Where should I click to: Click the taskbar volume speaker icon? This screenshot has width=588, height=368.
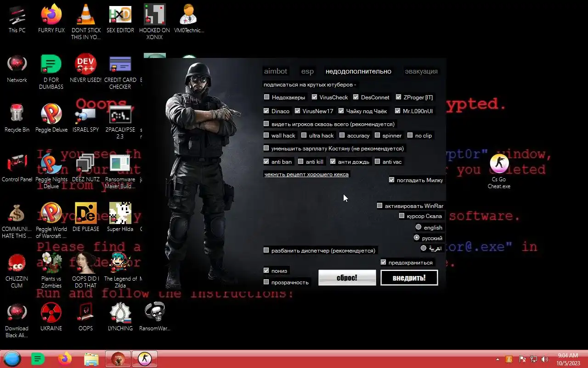544,359
